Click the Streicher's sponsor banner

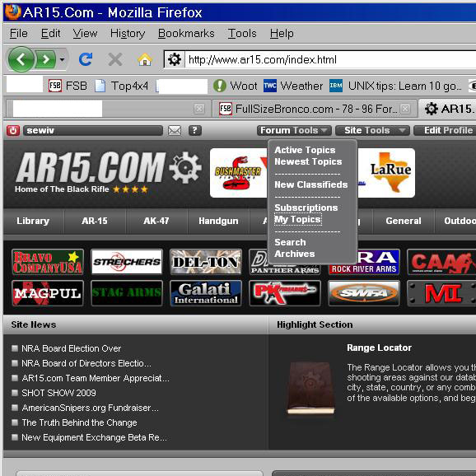click(x=127, y=262)
